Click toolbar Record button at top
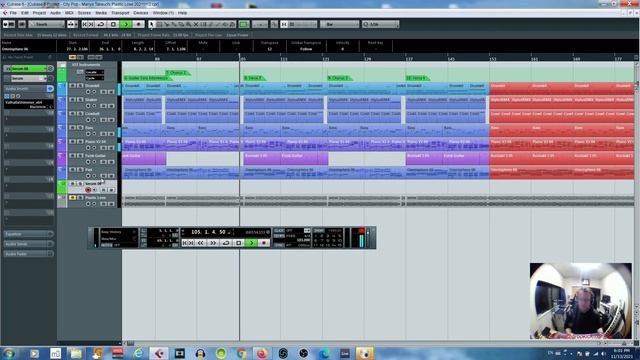This screenshot has width=640, height=360. [138, 24]
